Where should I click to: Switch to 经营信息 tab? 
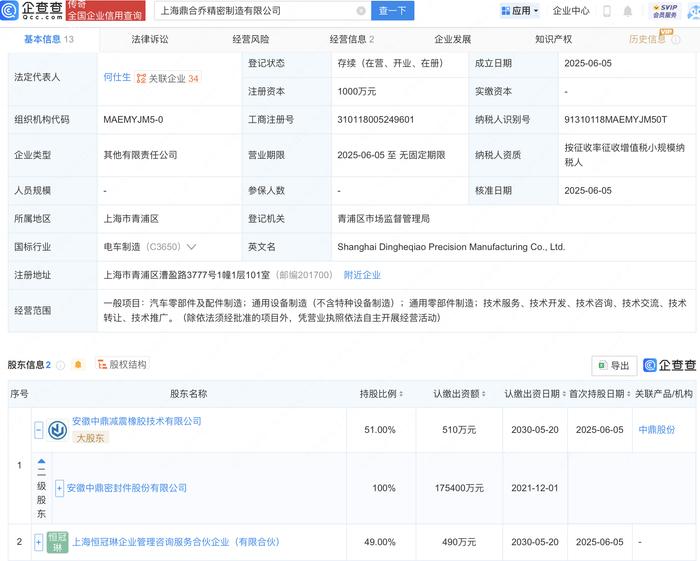click(x=352, y=39)
